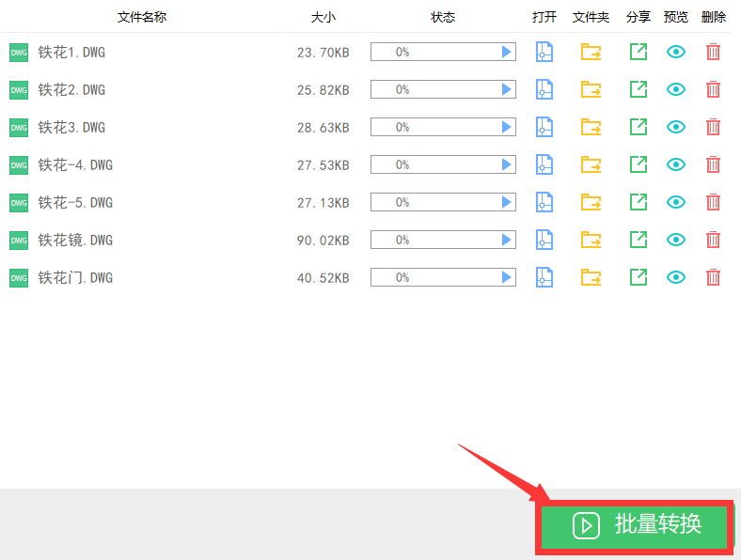Screen dimensions: 741x560
Task: Select the file name 铁花镜.DWG
Action: pos(75,240)
